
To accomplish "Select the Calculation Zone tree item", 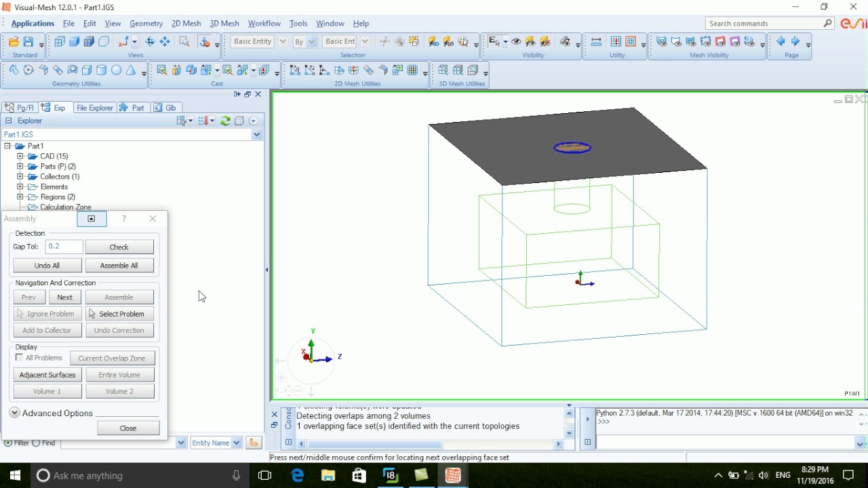I will click(x=65, y=207).
